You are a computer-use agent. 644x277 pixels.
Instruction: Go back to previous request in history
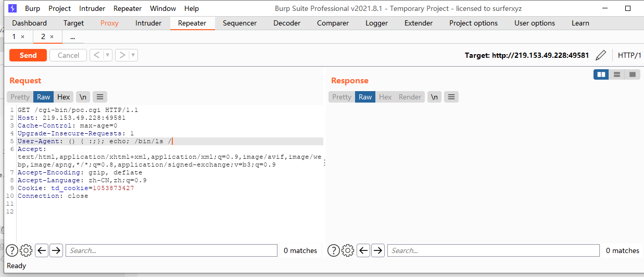pos(96,55)
